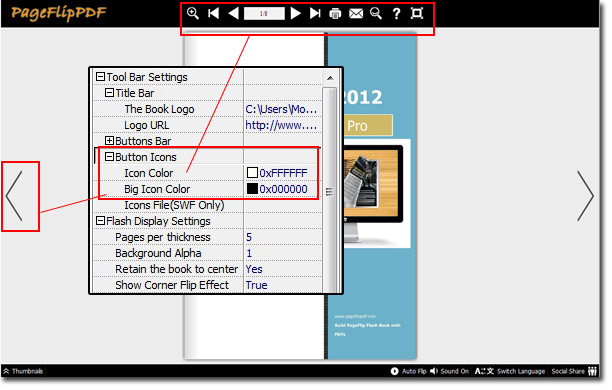Image resolution: width=612 pixels, height=390 pixels.
Task: Select Retain the book to center row
Action: coord(208,269)
